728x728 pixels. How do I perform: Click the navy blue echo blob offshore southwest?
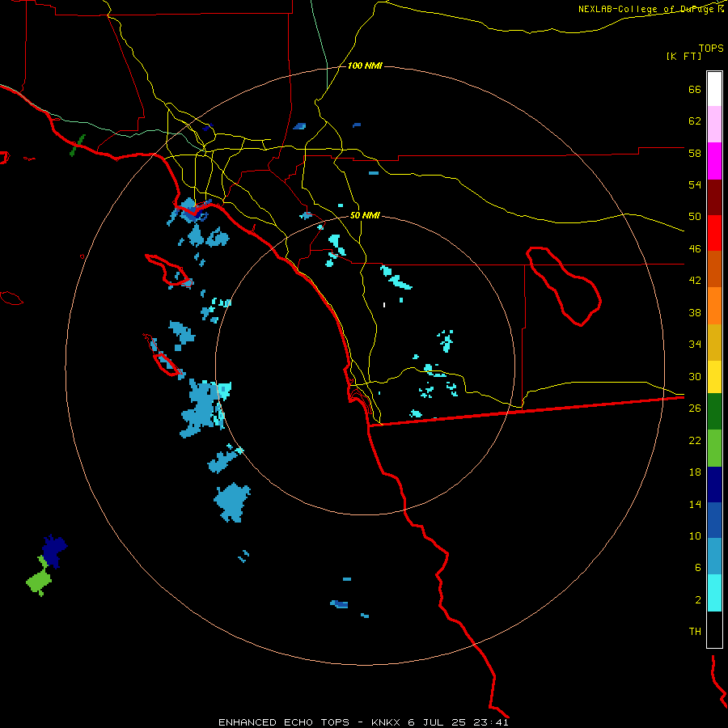point(54,551)
